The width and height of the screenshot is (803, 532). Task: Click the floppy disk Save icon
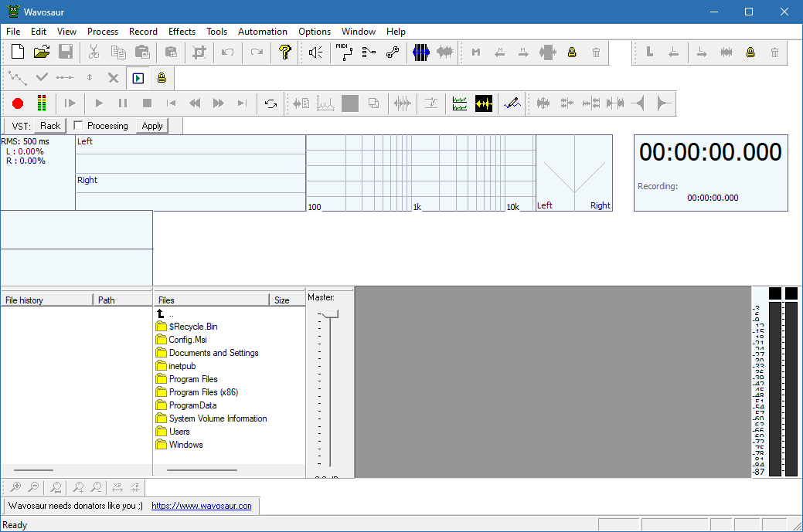(66, 52)
